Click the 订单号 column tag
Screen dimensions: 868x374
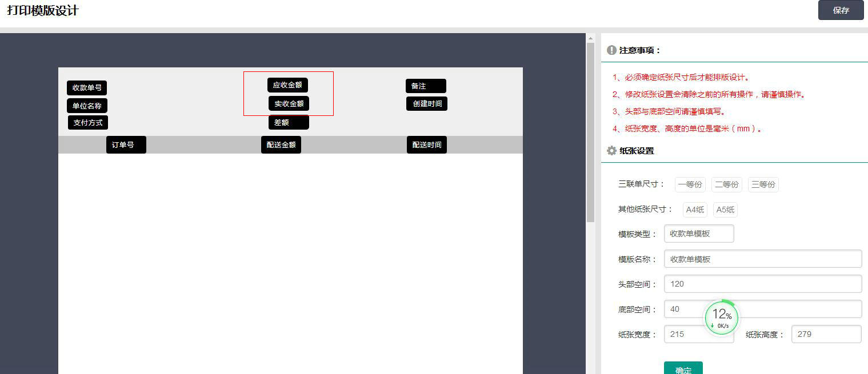point(126,145)
